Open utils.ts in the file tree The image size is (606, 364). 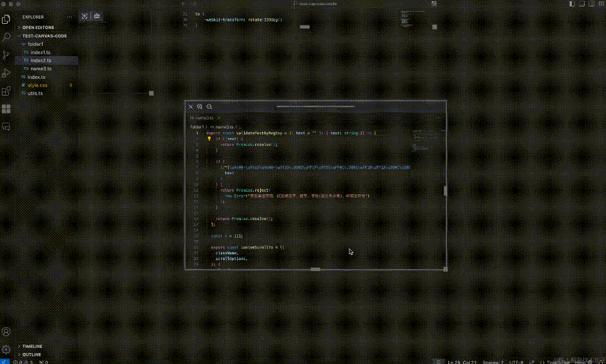pos(35,93)
